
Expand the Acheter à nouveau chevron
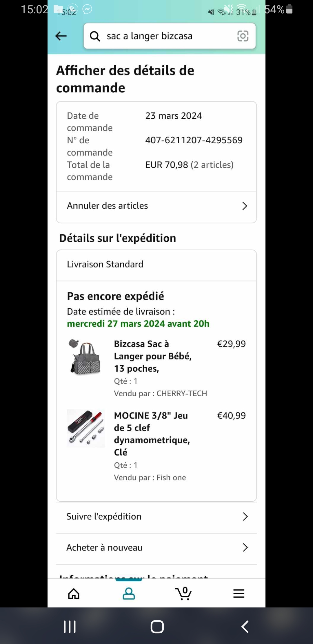(245, 547)
